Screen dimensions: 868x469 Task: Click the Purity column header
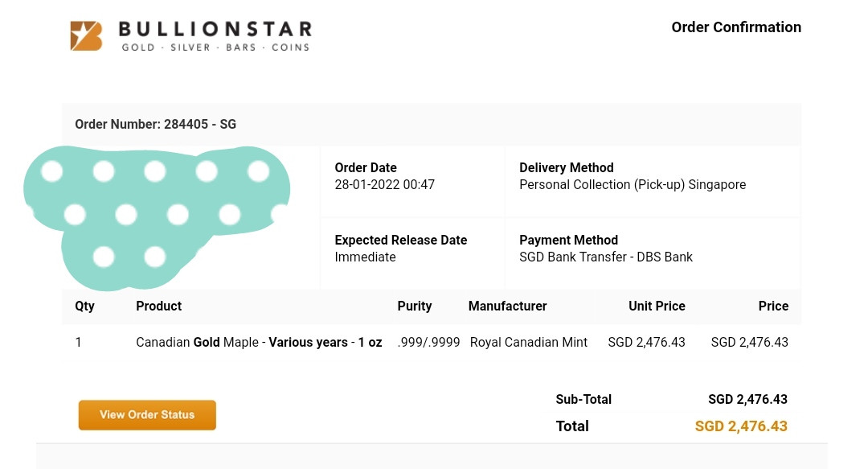415,306
